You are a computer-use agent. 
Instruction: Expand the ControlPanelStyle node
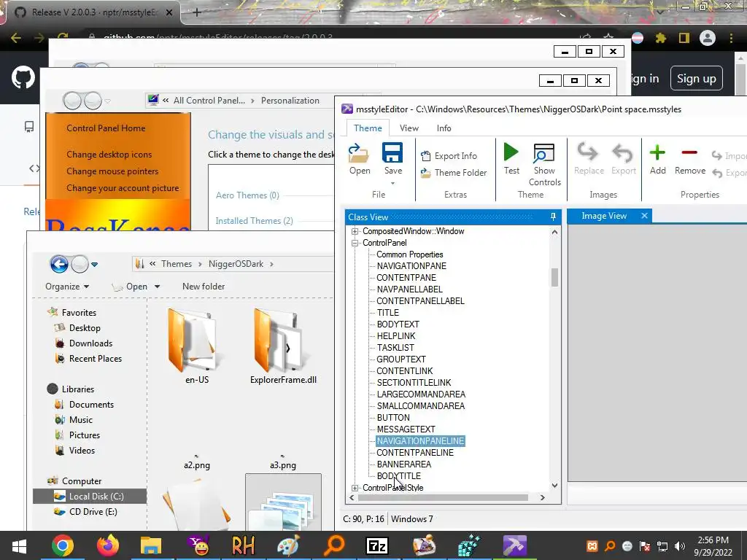coord(355,488)
